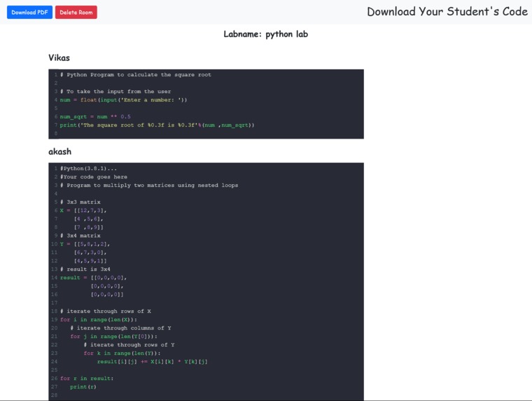Click the '# 3x4 matrix' comment
532x401 pixels.
point(80,236)
